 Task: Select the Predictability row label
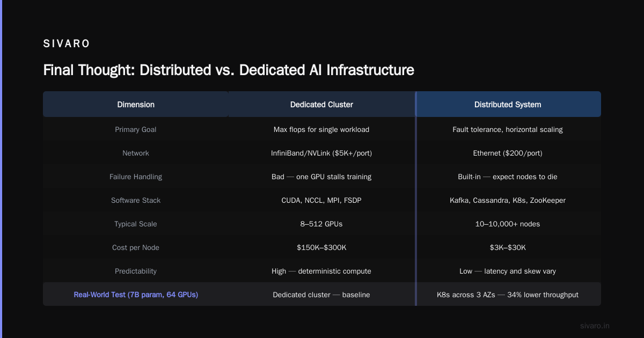coord(136,271)
